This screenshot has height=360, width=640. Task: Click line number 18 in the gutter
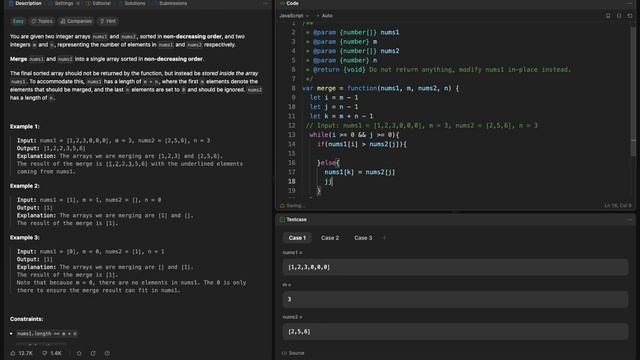292,181
